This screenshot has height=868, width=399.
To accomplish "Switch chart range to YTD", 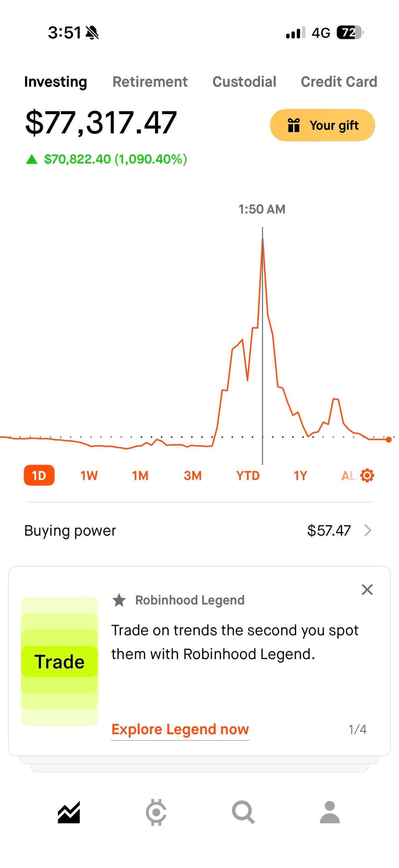I will pyautogui.click(x=248, y=475).
